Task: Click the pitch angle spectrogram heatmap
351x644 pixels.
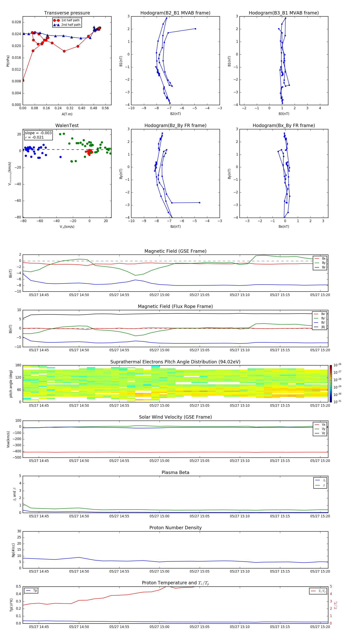Action: point(175,383)
